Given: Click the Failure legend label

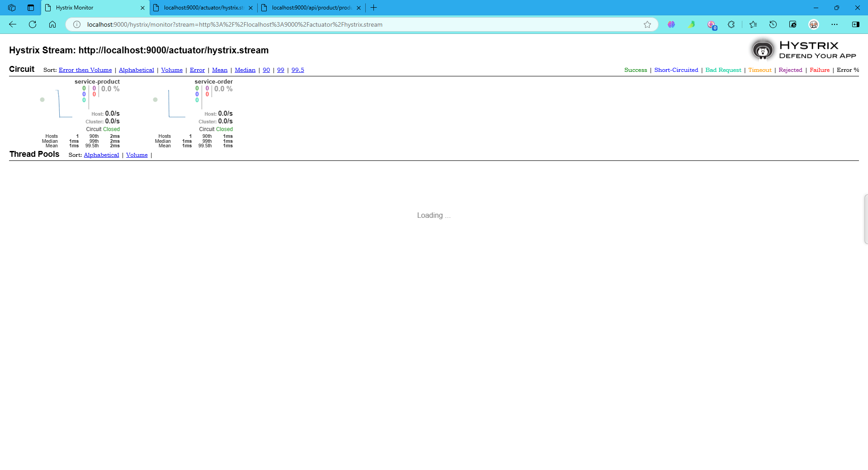Looking at the screenshot, I should [x=820, y=70].
